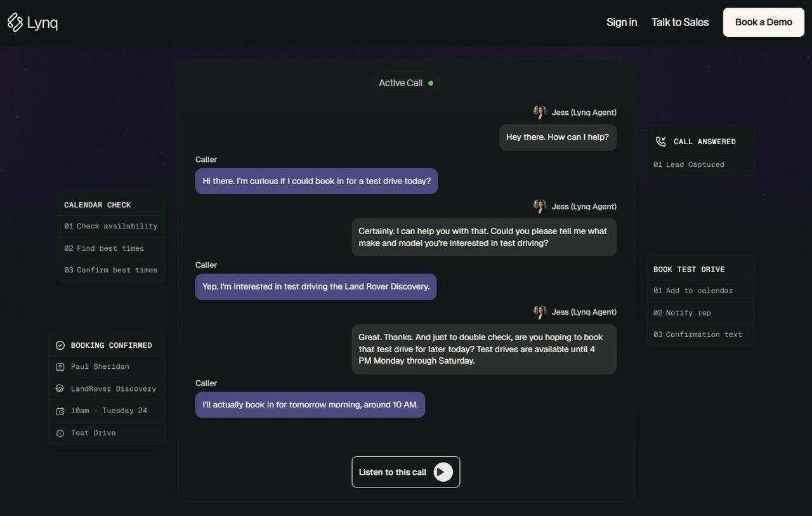Play the call recording with the play icon
This screenshot has height=516, width=812.
point(443,472)
